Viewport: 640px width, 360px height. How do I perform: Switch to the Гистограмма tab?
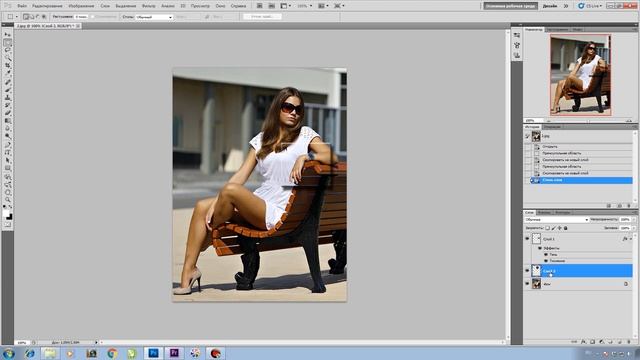pyautogui.click(x=557, y=30)
